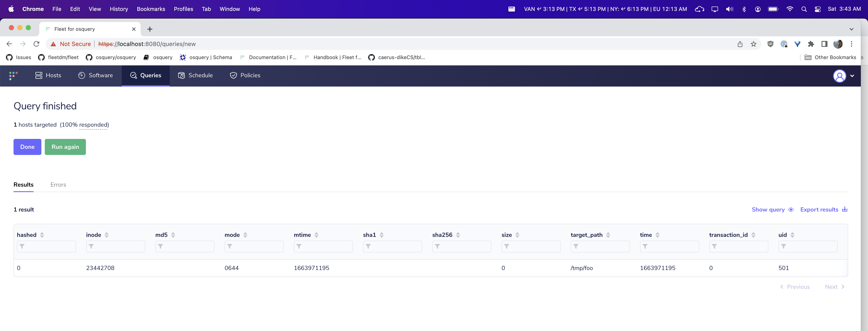Toggle sort on the mtime column
868x331 pixels.
(316, 235)
